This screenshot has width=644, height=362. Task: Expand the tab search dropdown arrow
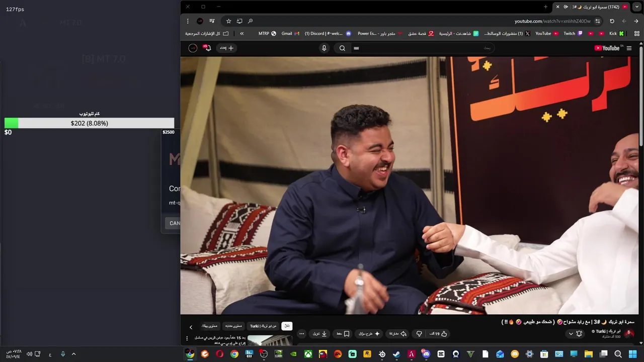pos(636,7)
